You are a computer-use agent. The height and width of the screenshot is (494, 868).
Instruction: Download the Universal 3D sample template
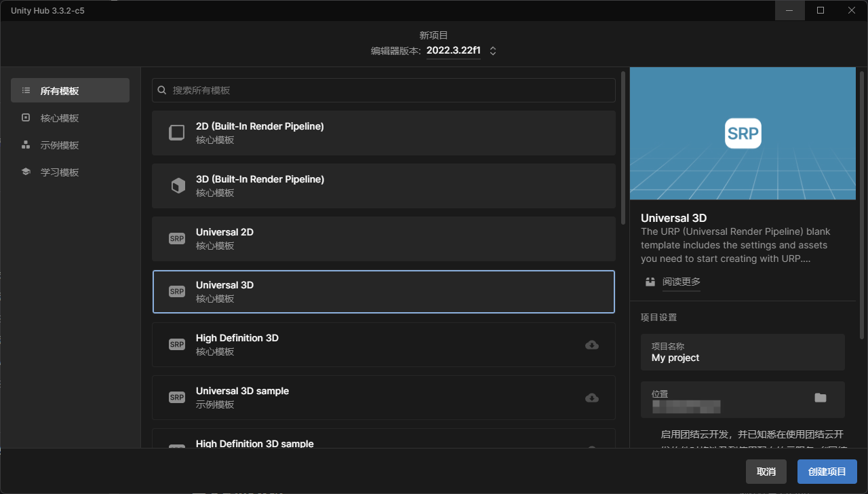(591, 398)
